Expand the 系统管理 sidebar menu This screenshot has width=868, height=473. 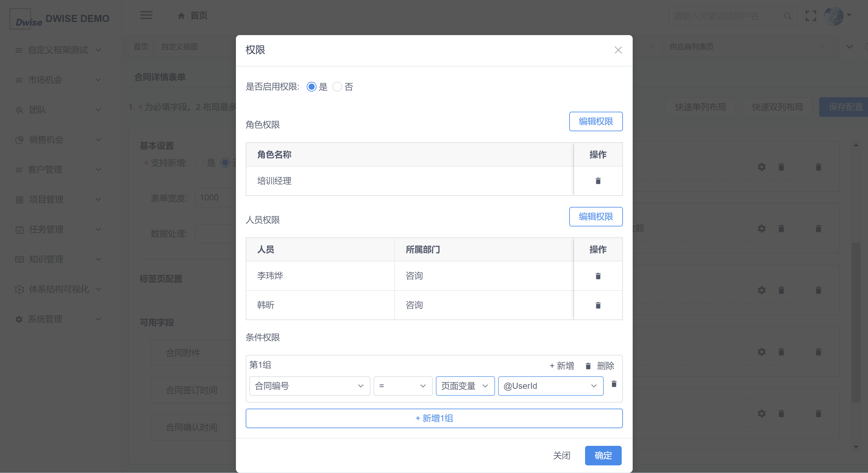(57, 319)
